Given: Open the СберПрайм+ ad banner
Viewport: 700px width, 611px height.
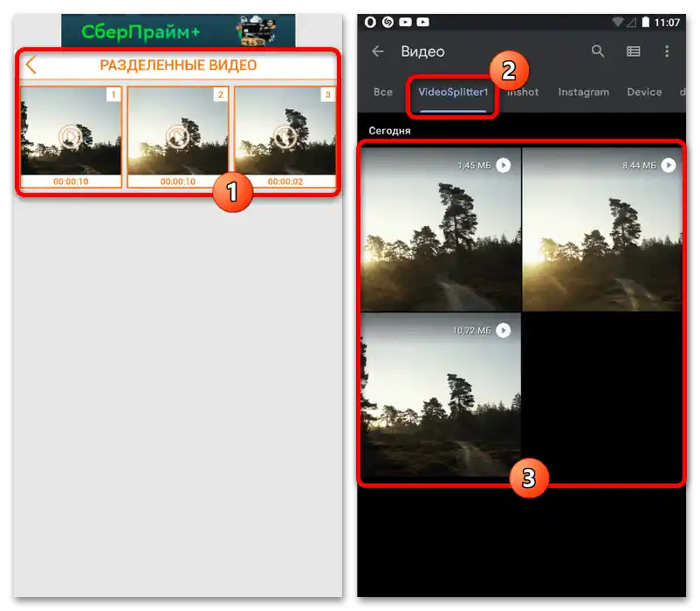Looking at the screenshot, I should click(x=178, y=31).
